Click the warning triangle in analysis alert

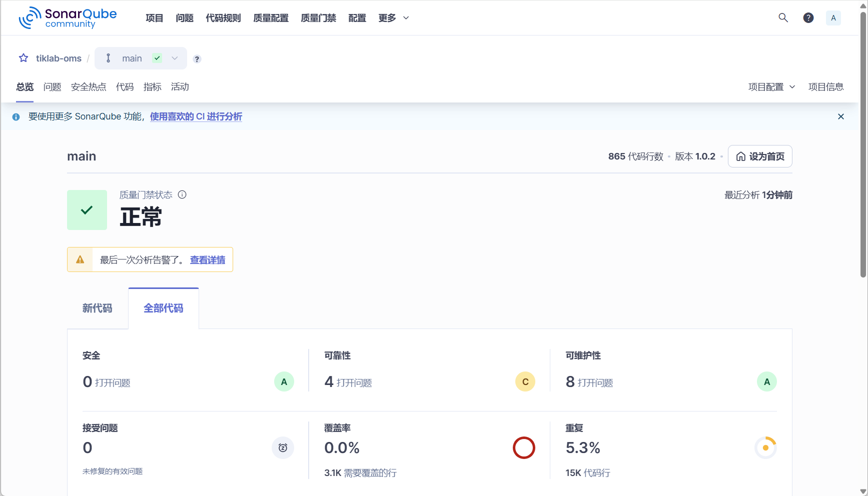(80, 259)
